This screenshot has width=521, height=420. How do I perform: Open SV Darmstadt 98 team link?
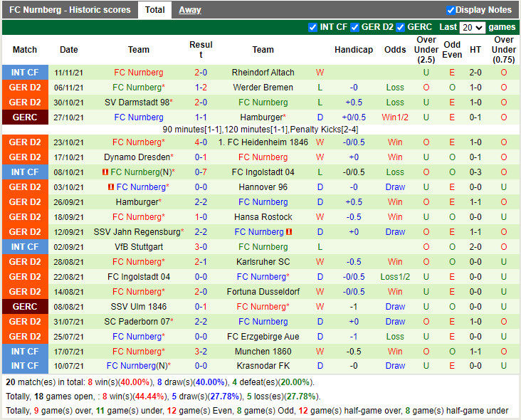(x=137, y=103)
